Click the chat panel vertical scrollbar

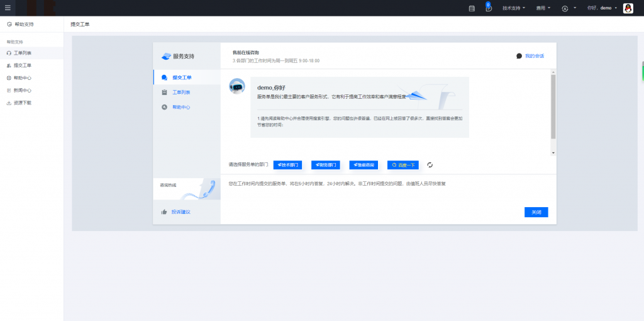click(x=553, y=107)
